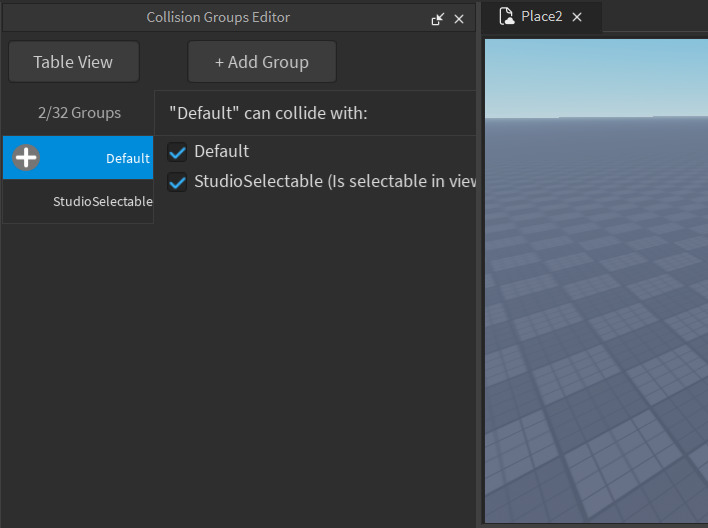
Task: Close the Collision Groups Editor panel
Action: (459, 19)
